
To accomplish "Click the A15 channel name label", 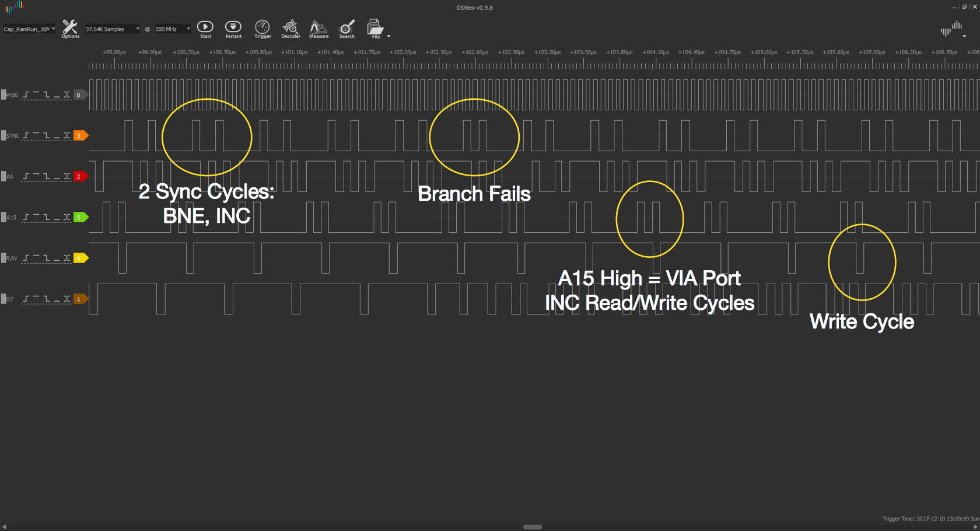I will 12,218.
